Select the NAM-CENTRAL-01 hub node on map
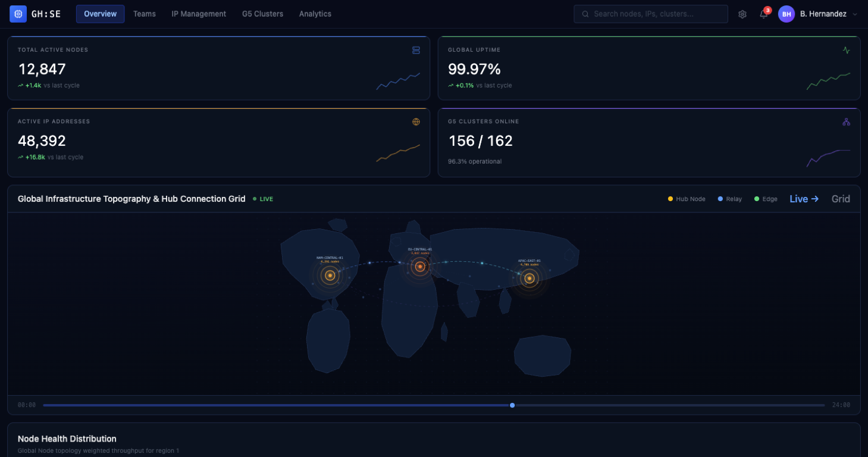The height and width of the screenshot is (457, 868). 330,275
